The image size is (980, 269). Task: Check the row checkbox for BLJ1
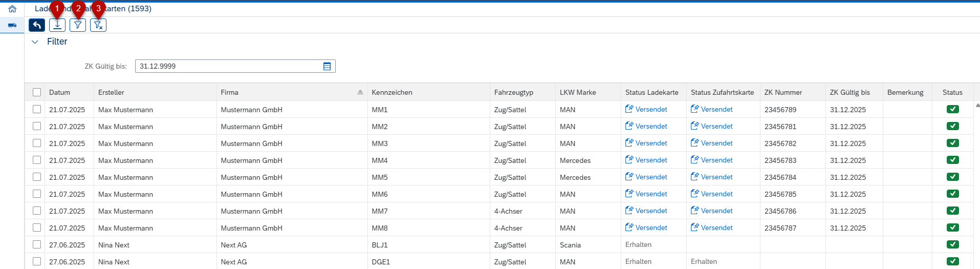point(37,244)
